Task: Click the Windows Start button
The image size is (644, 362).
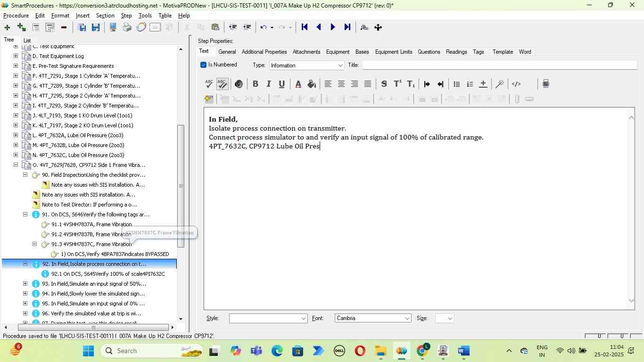Action: tap(89, 351)
